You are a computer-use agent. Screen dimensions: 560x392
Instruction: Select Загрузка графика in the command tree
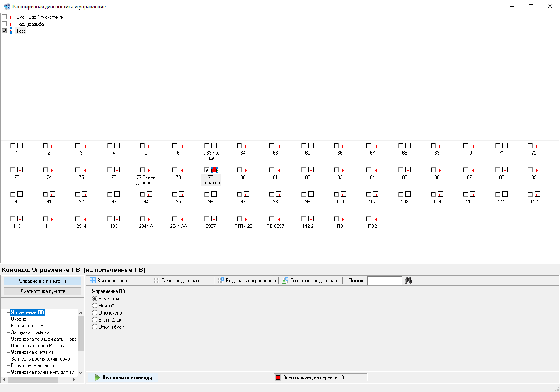[x=30, y=332]
